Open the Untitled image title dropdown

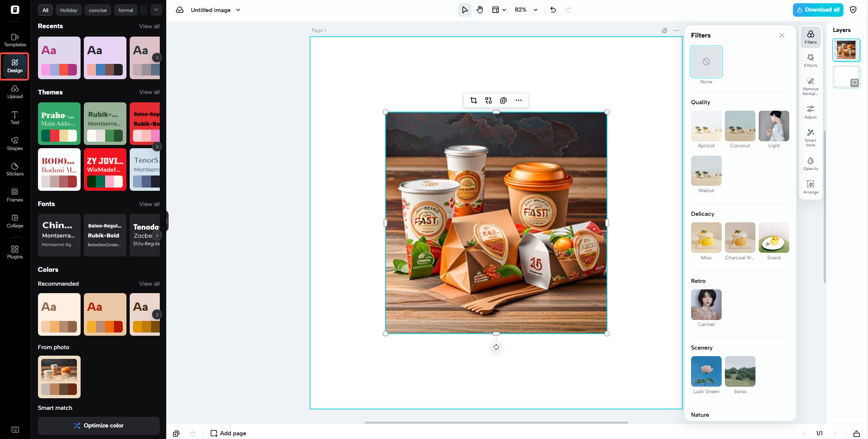pos(238,10)
